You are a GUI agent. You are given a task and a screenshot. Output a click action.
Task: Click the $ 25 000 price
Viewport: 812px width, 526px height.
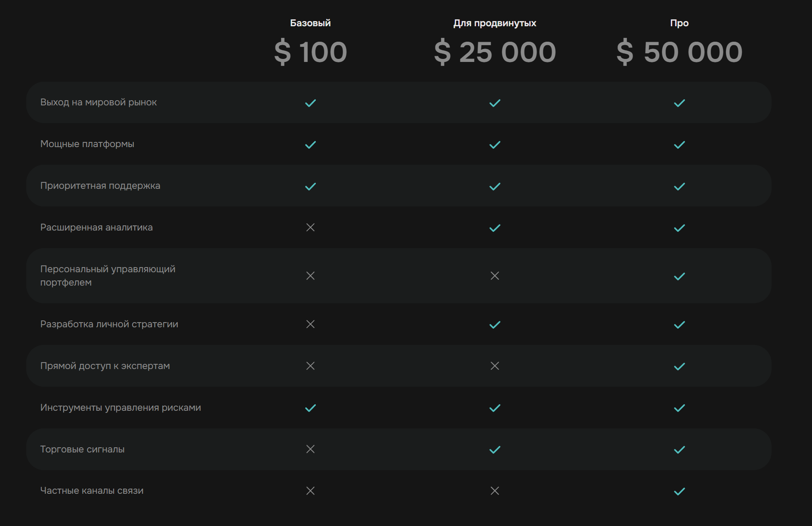(x=495, y=52)
